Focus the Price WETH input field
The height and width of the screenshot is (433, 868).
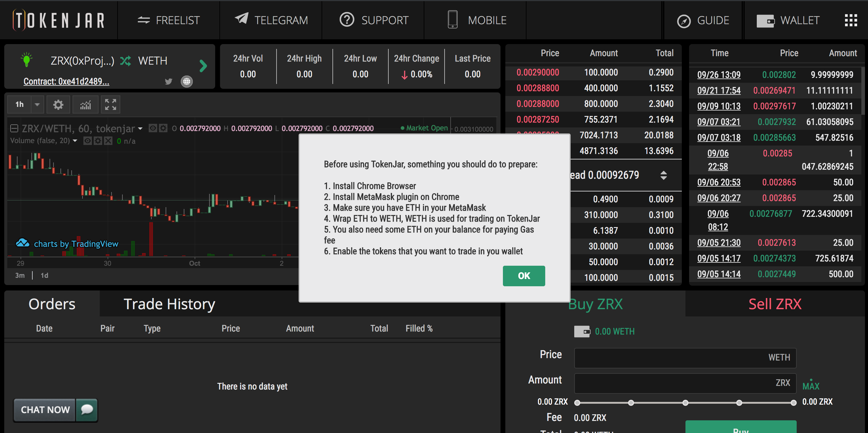click(x=685, y=358)
